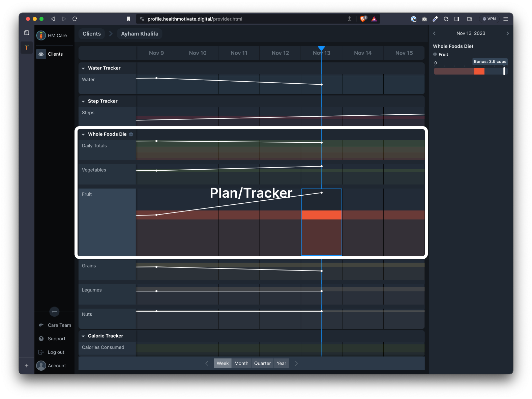
Task: Select the Nov 12 column header
Action: 280,53
